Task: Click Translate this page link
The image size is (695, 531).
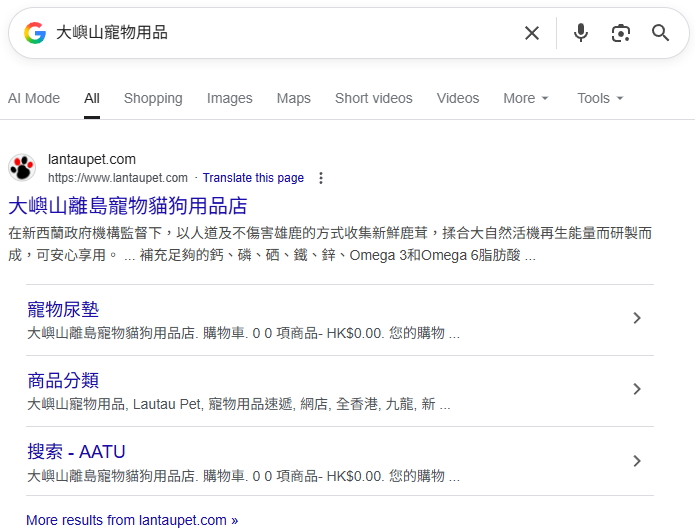Action: (253, 178)
